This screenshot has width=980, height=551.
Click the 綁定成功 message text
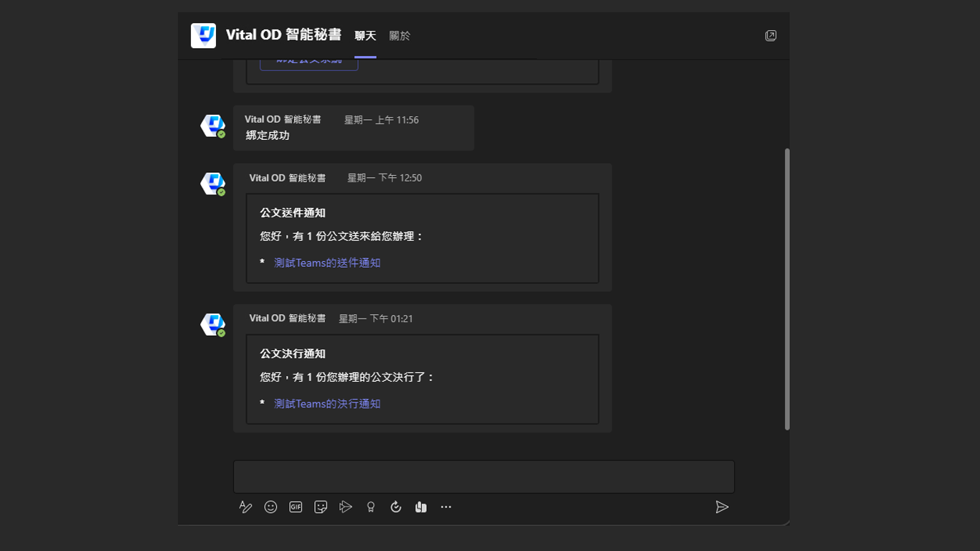coord(268,136)
